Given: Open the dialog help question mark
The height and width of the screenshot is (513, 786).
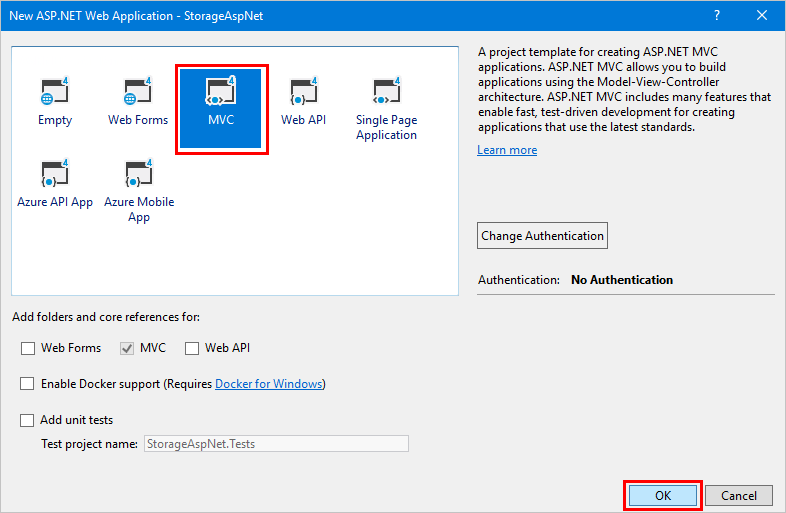Looking at the screenshot, I should (x=717, y=16).
